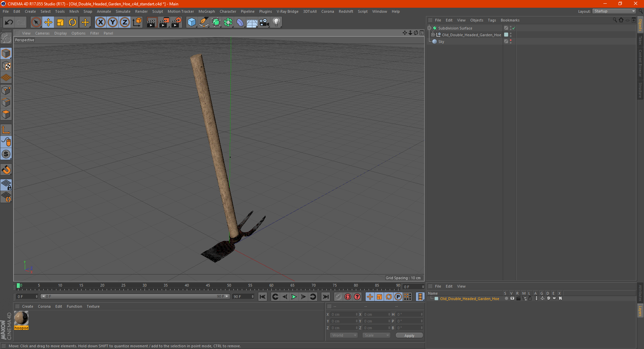Toggle Subdivision Surface enable checkmark
Screen dimensions: 644x349
(x=514, y=28)
